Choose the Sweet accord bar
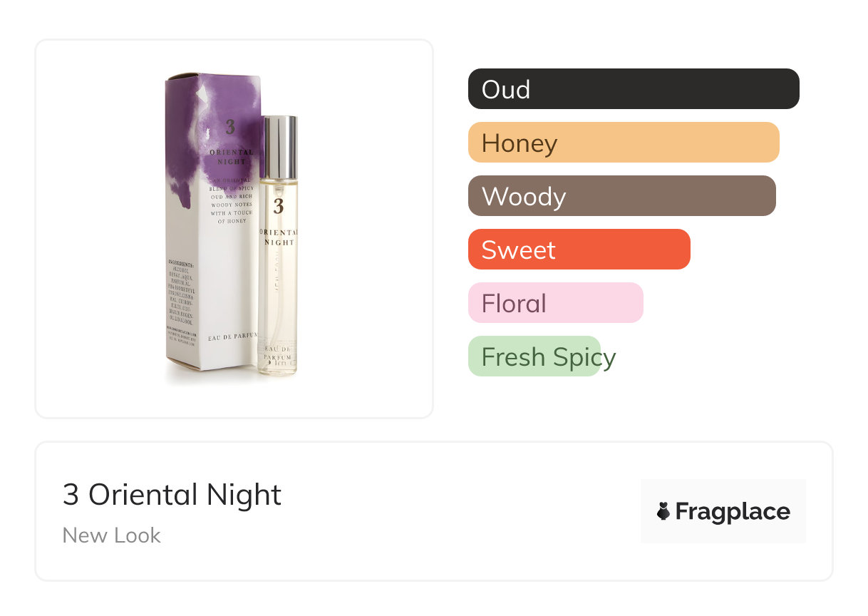 click(x=579, y=250)
